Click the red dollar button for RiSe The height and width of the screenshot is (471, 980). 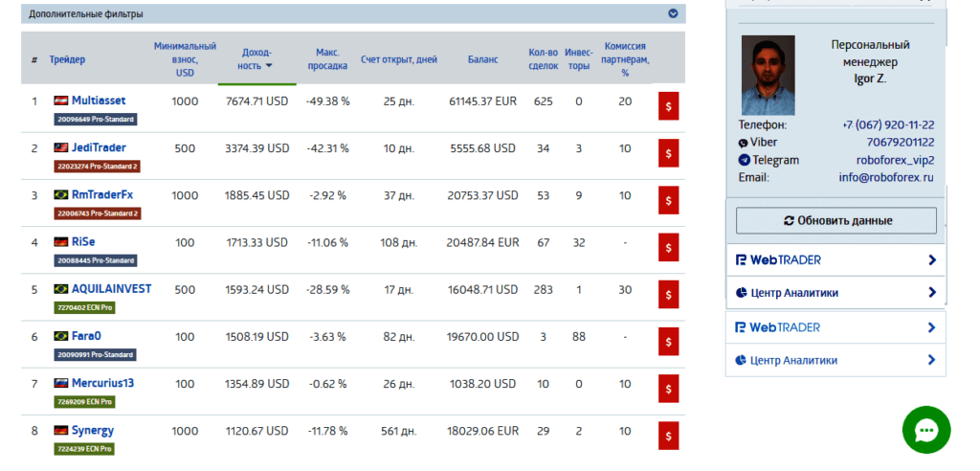(x=668, y=248)
